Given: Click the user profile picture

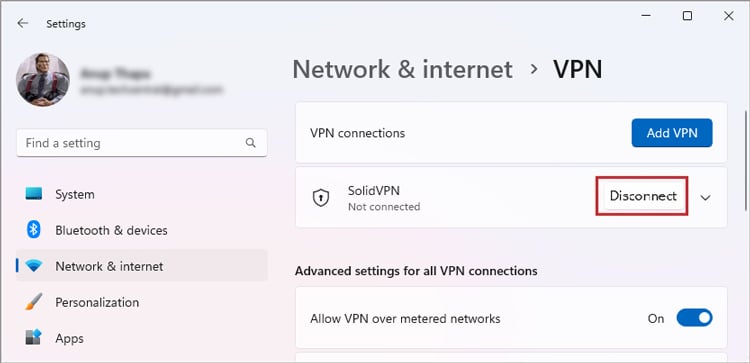Looking at the screenshot, I should pyautogui.click(x=43, y=79).
